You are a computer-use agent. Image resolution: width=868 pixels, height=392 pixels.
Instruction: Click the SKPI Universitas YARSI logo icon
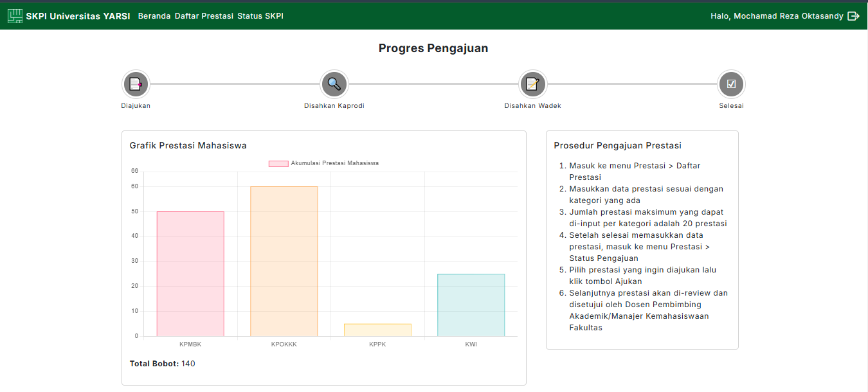pos(15,16)
